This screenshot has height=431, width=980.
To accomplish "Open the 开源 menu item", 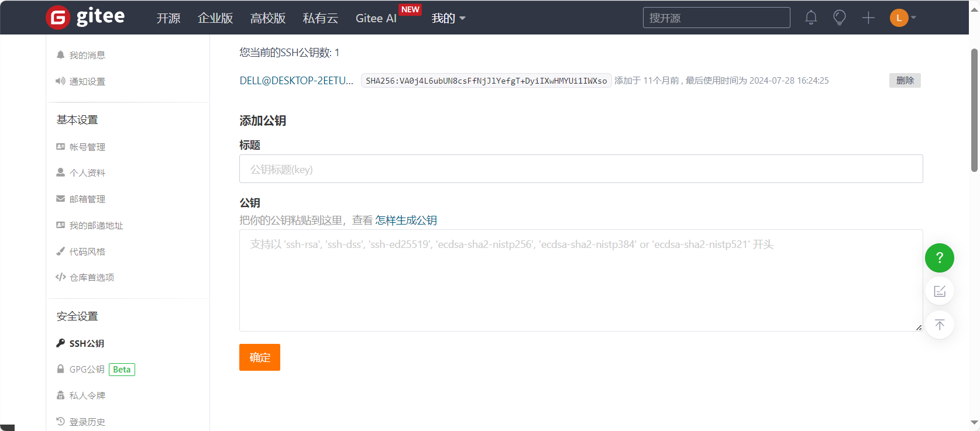I will 169,18.
